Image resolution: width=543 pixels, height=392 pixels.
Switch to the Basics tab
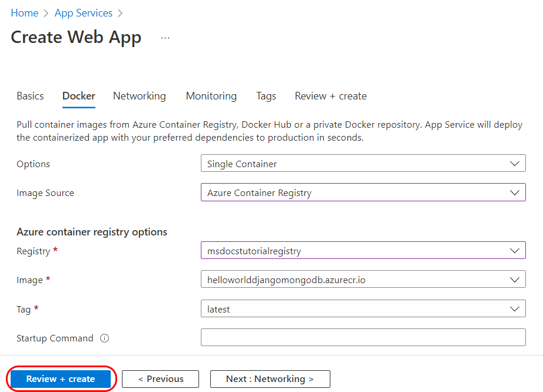click(x=30, y=95)
